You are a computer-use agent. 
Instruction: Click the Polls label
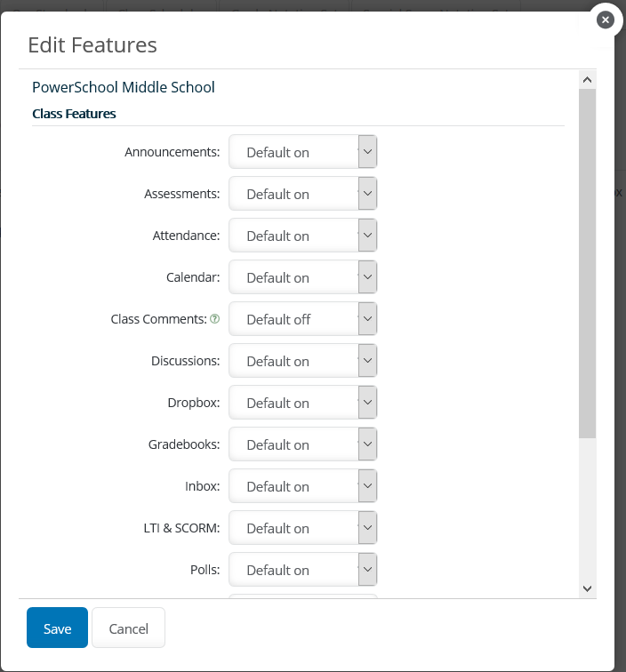pos(205,570)
